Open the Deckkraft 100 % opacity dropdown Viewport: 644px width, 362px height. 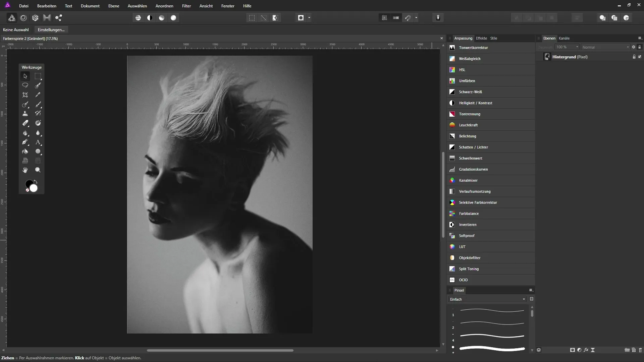567,47
